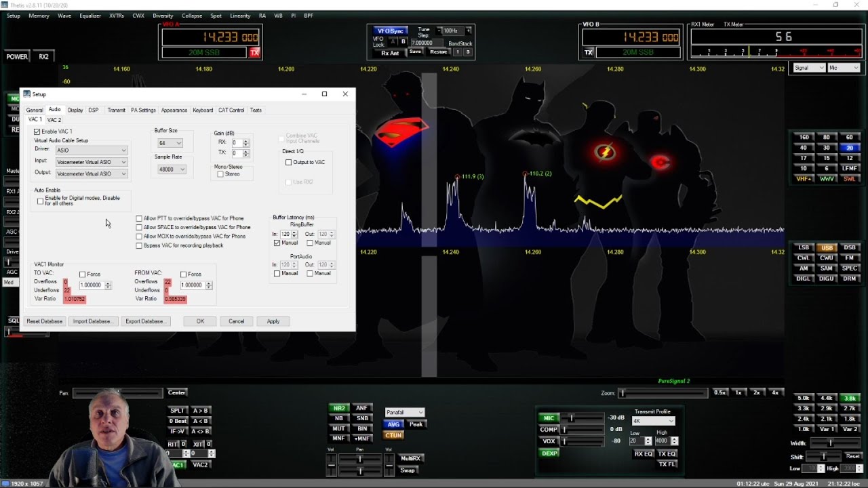
Task: Click the MUT mute button
Action: click(x=338, y=428)
